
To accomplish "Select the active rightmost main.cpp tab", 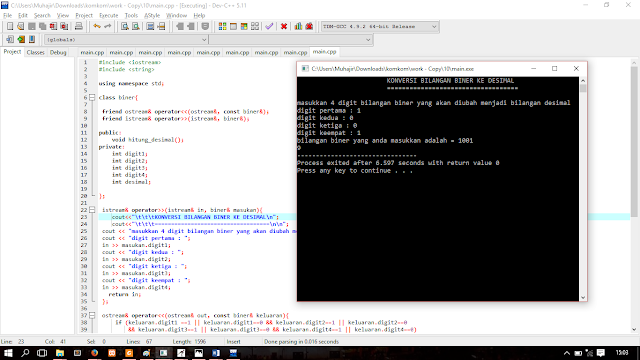I will coord(324,52).
